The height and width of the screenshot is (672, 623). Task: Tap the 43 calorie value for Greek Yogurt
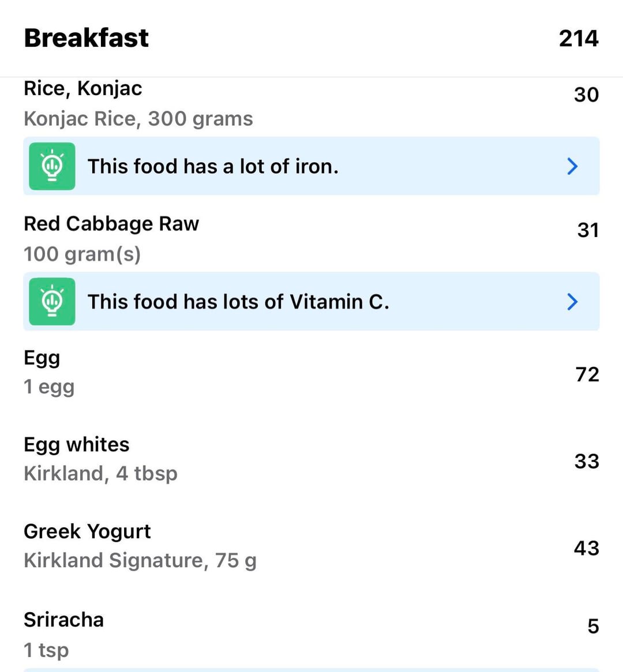(x=586, y=547)
